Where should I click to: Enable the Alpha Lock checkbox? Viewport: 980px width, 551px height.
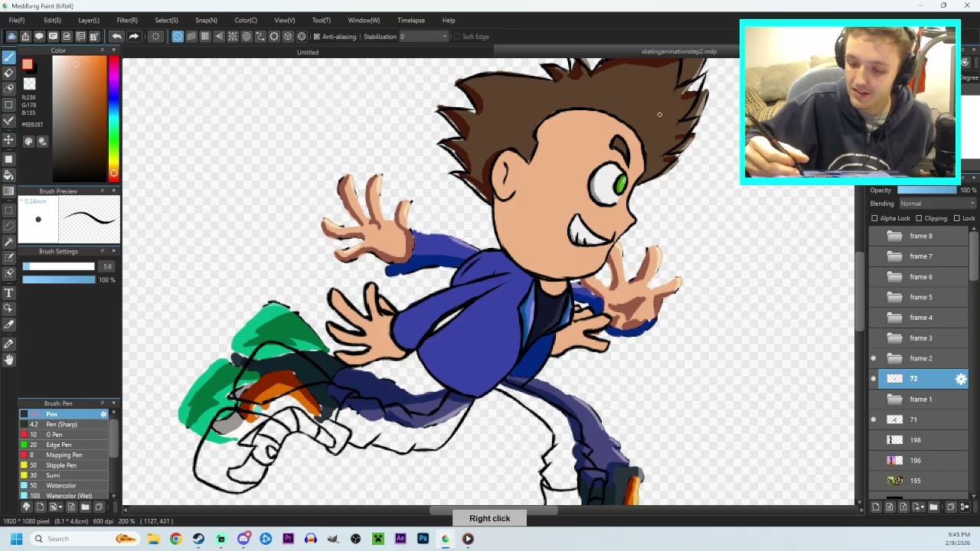(x=874, y=218)
